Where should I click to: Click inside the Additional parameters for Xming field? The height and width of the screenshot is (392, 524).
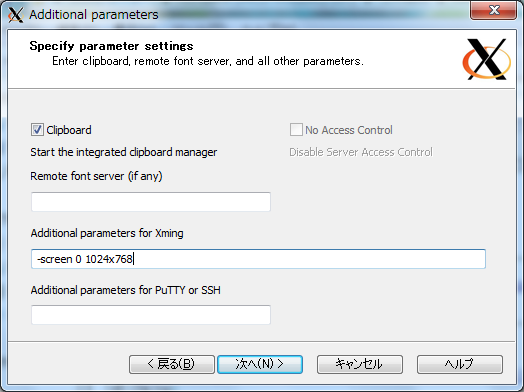258,259
